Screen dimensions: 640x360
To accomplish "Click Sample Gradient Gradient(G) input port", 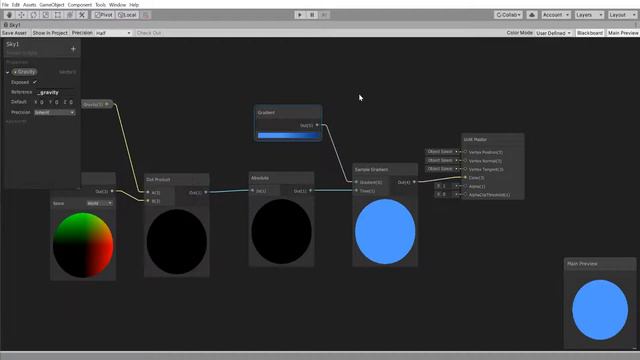I will (x=356, y=182).
